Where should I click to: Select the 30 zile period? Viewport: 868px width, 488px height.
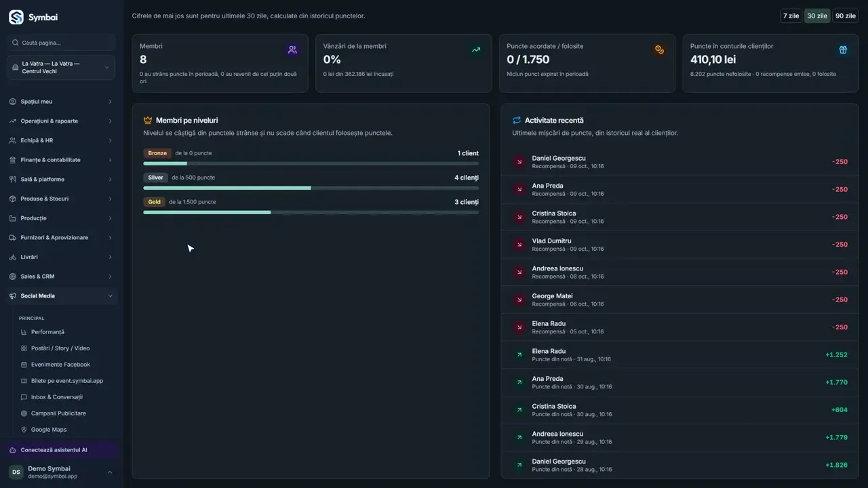pyautogui.click(x=816, y=16)
